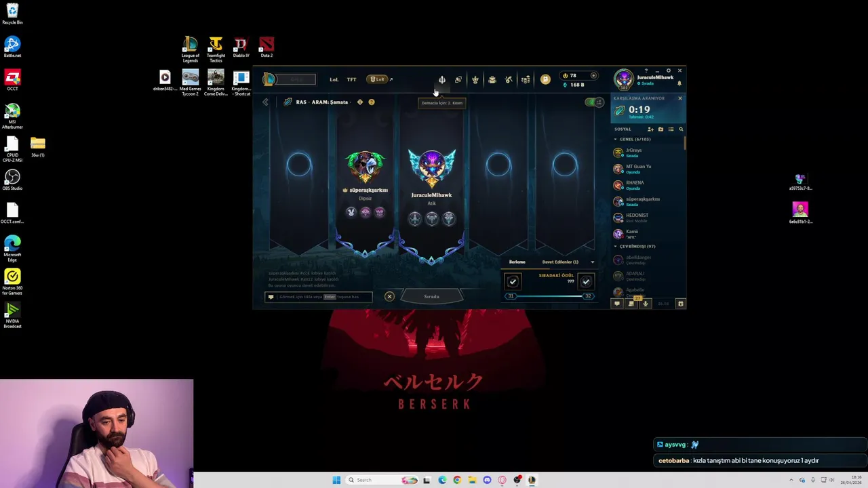The image size is (868, 488).
Task: Select the Teamfight Tactics desktop icon
Action: [x=216, y=45]
